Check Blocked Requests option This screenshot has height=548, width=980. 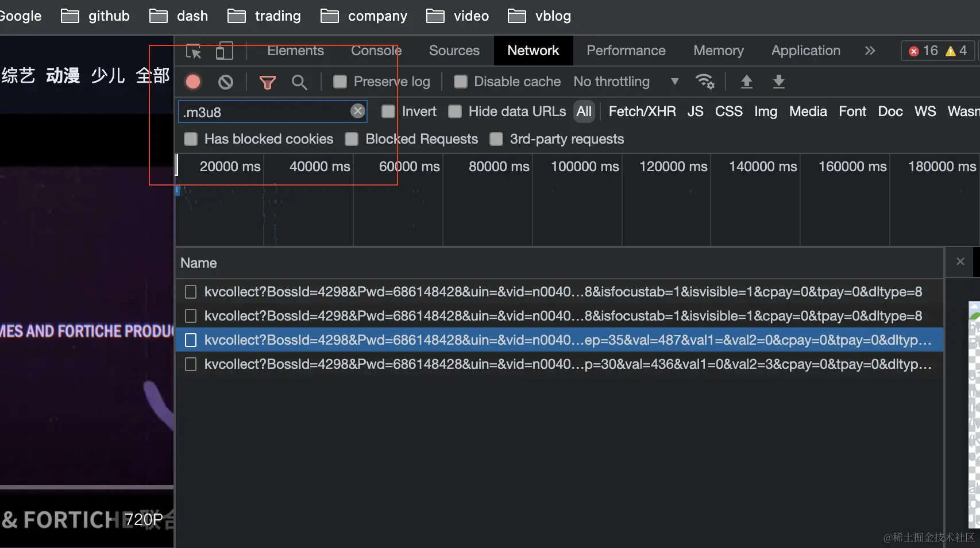[352, 139]
